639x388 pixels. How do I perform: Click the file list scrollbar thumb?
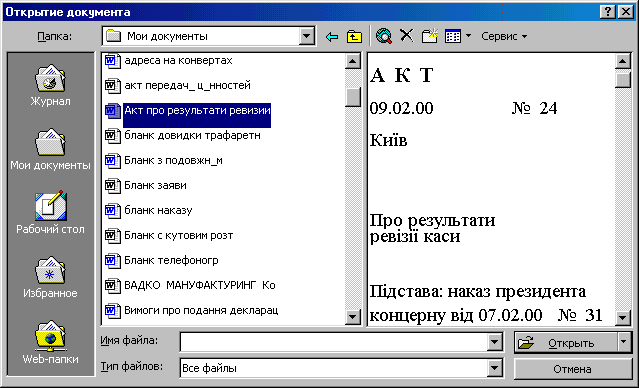coord(353,97)
